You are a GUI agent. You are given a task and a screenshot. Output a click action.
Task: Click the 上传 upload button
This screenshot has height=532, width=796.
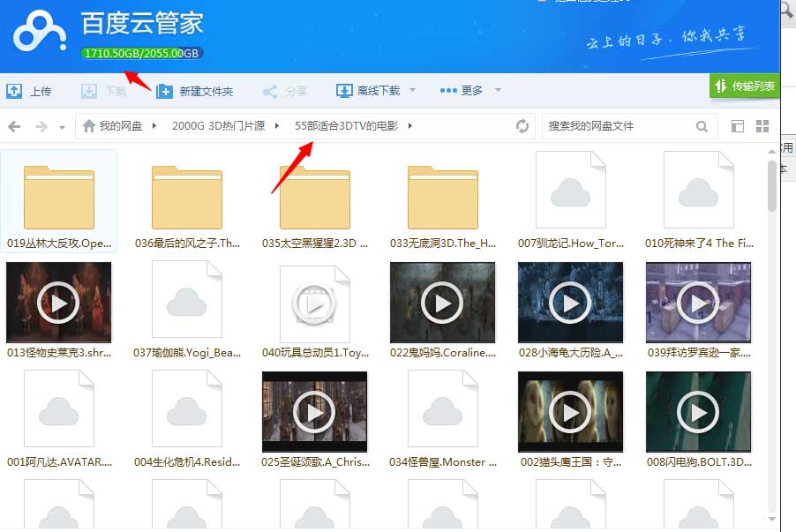click(x=29, y=91)
